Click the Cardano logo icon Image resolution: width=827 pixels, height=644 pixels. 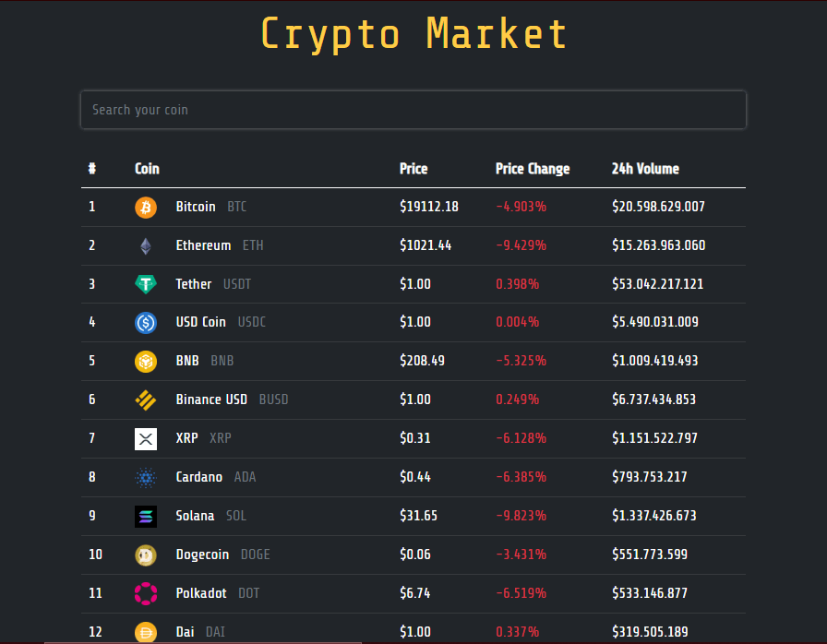145,478
